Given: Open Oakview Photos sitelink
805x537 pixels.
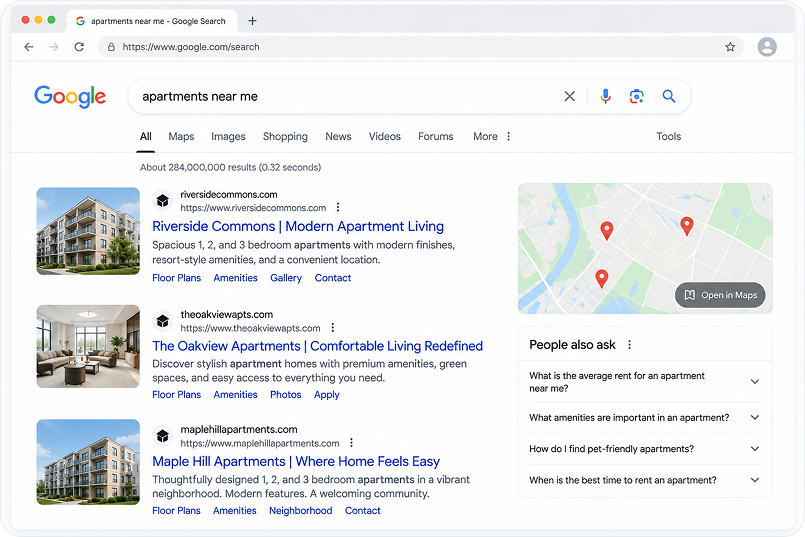Looking at the screenshot, I should [285, 395].
